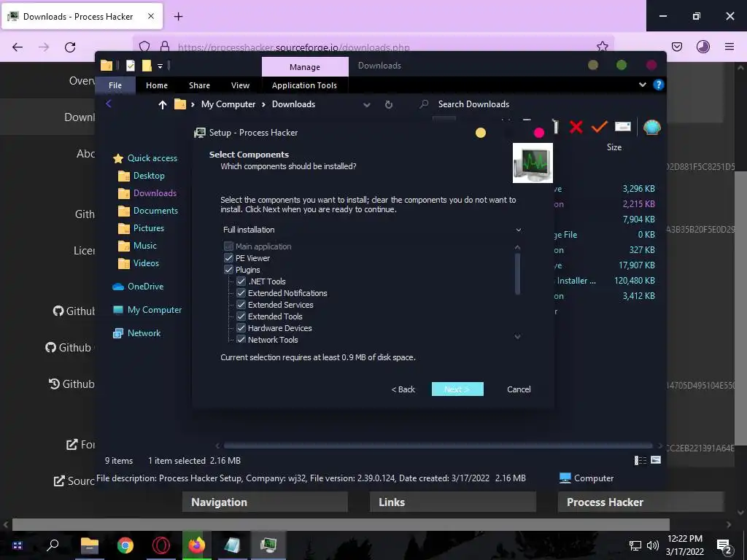
Task: Click the Back button in setup
Action: coord(403,389)
